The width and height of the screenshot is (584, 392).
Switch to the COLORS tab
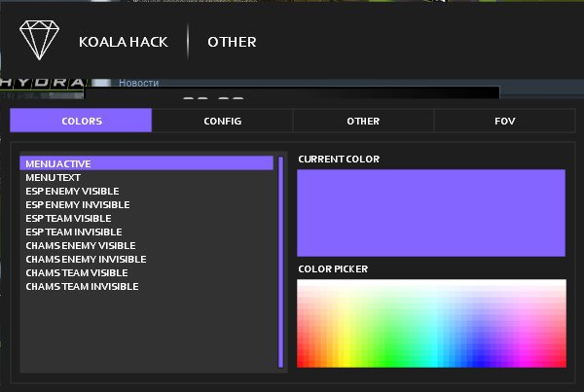81,121
